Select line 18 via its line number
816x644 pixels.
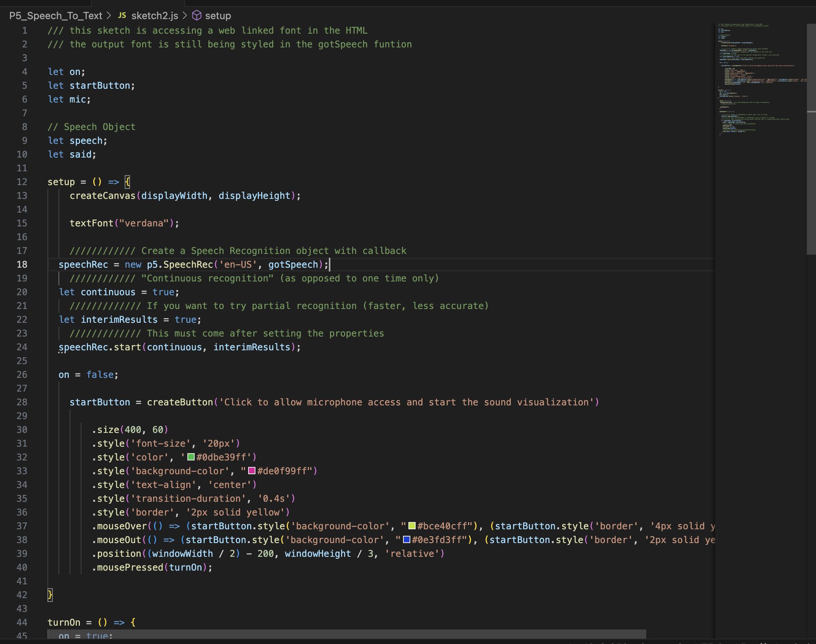pos(22,264)
